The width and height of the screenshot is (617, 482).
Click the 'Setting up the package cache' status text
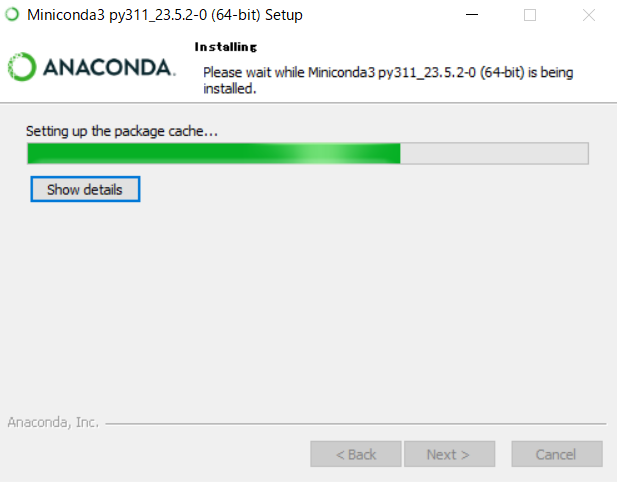(122, 131)
